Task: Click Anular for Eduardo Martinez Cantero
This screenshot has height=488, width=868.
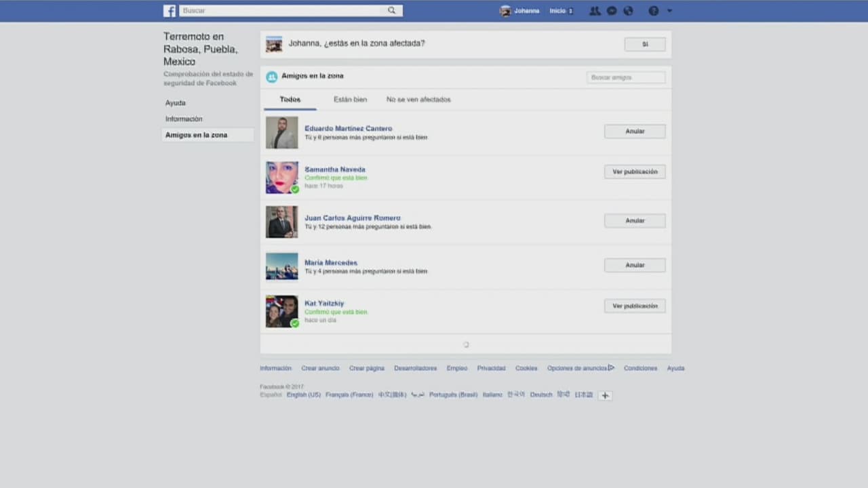Action: coord(634,131)
